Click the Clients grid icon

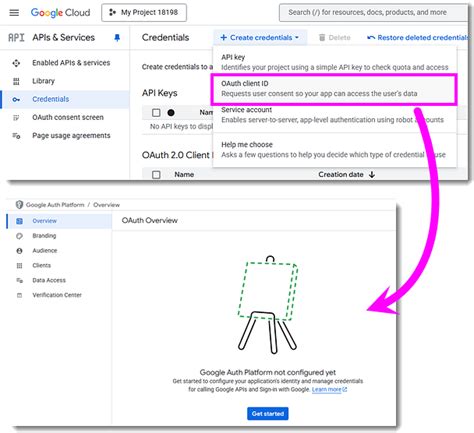19,266
